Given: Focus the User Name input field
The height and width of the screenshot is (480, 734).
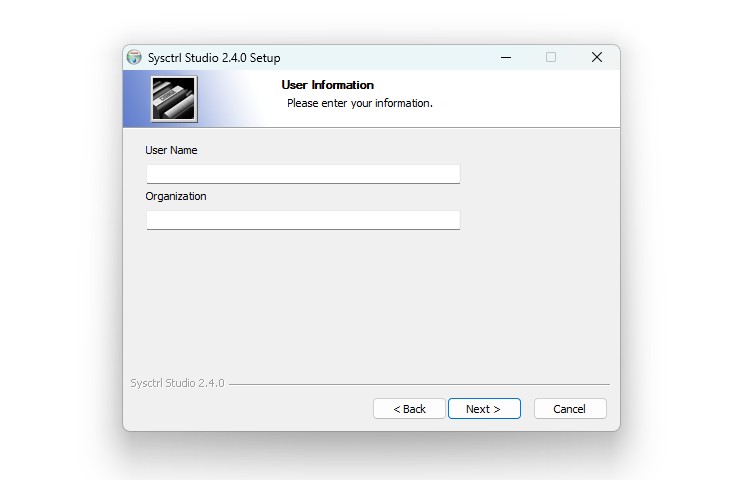Looking at the screenshot, I should [x=303, y=174].
